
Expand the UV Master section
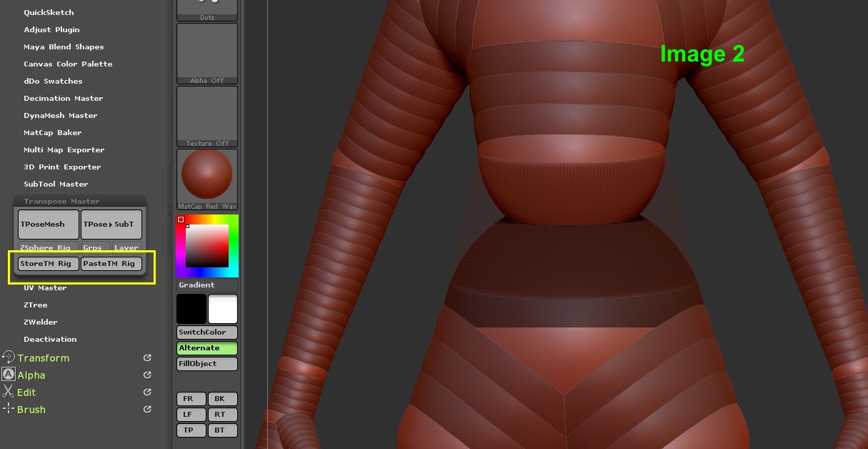point(45,287)
